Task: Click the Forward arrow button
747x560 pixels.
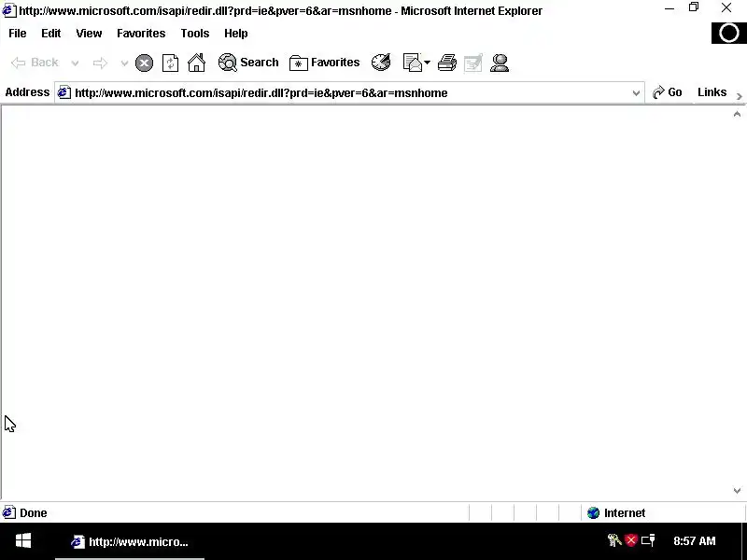Action: [x=100, y=63]
